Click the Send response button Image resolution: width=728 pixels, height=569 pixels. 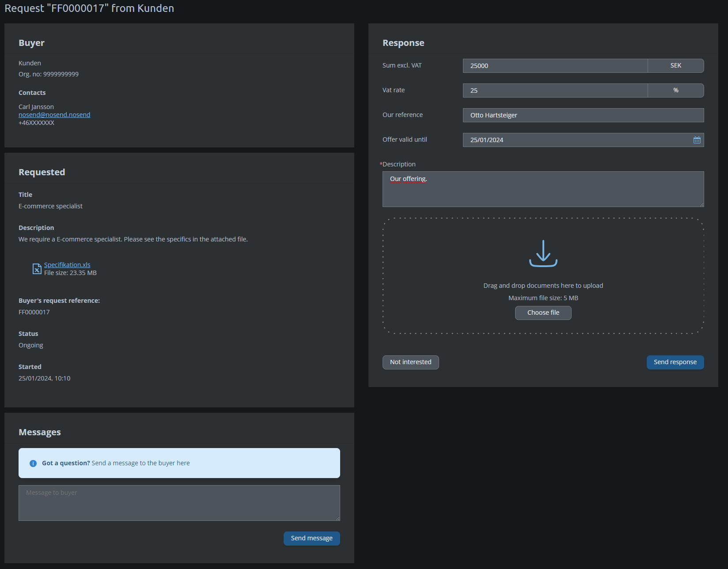tap(675, 362)
